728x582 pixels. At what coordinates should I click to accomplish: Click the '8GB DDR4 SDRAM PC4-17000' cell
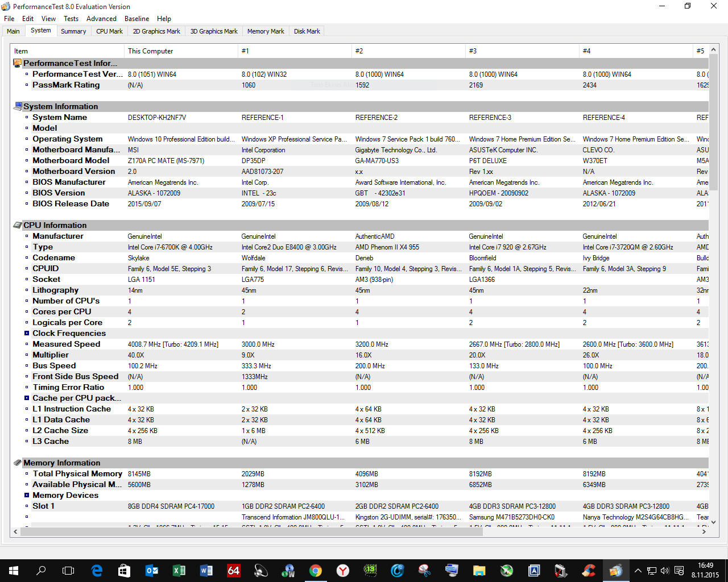[x=171, y=506]
